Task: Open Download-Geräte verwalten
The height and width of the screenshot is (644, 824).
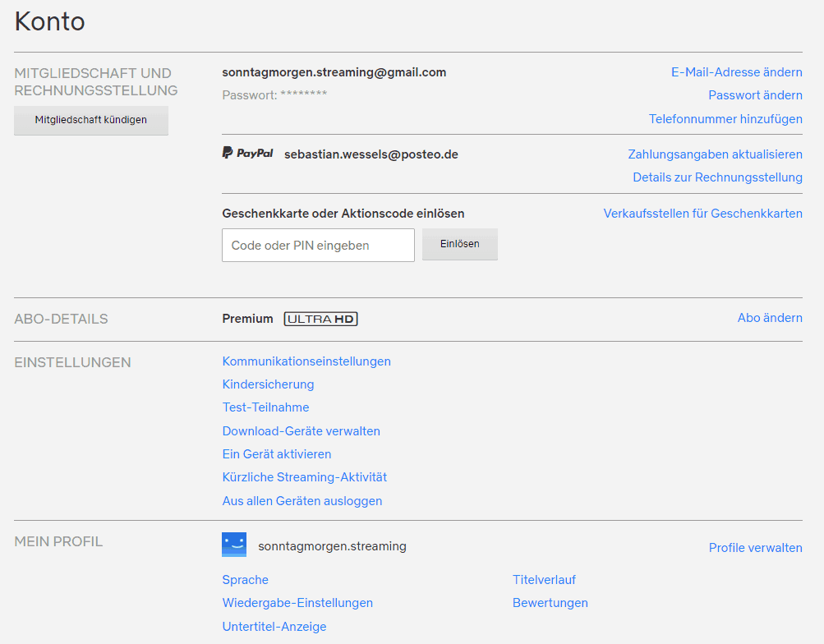Action: tap(302, 431)
